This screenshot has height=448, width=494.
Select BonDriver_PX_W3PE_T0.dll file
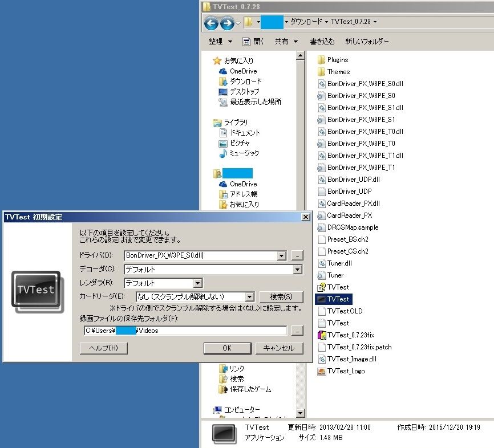[361, 131]
